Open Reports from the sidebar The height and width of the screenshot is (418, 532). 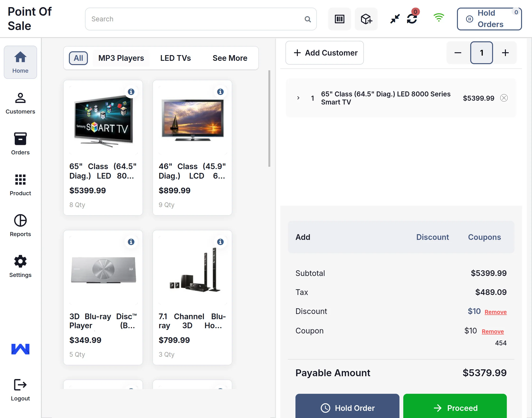(x=20, y=225)
